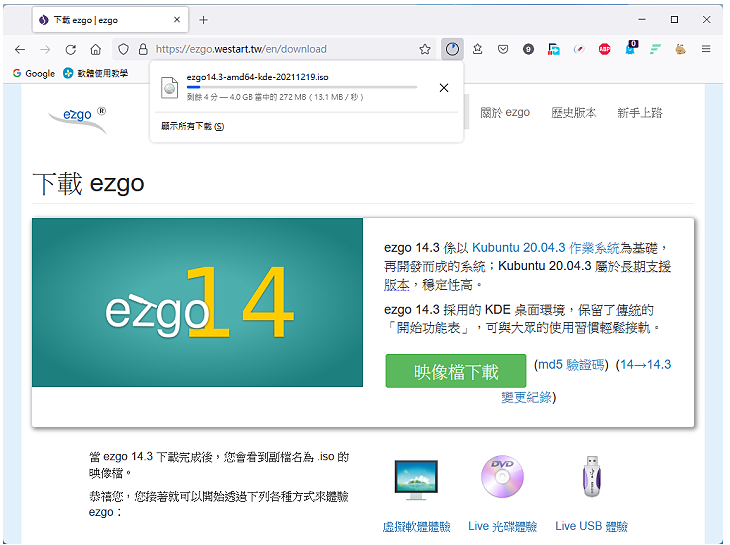Open the 軟體使用教學 bookmark

tap(95, 73)
